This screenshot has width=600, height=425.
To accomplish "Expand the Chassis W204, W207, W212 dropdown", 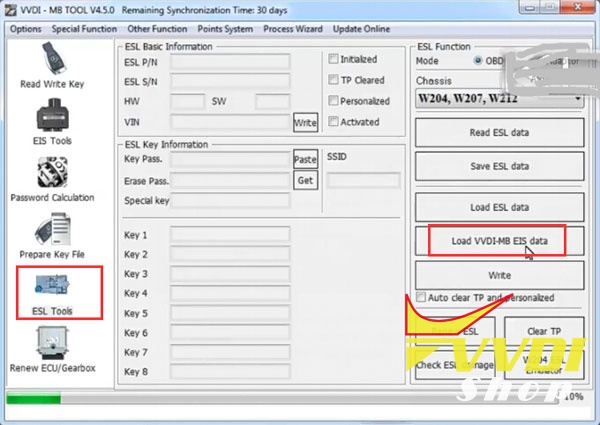I will (x=499, y=99).
